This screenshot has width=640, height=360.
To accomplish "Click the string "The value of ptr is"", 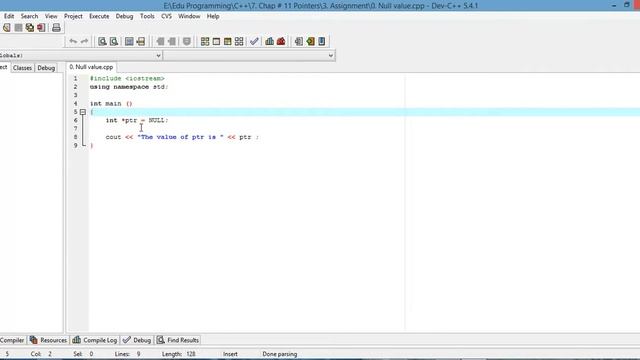I will [x=180, y=137].
